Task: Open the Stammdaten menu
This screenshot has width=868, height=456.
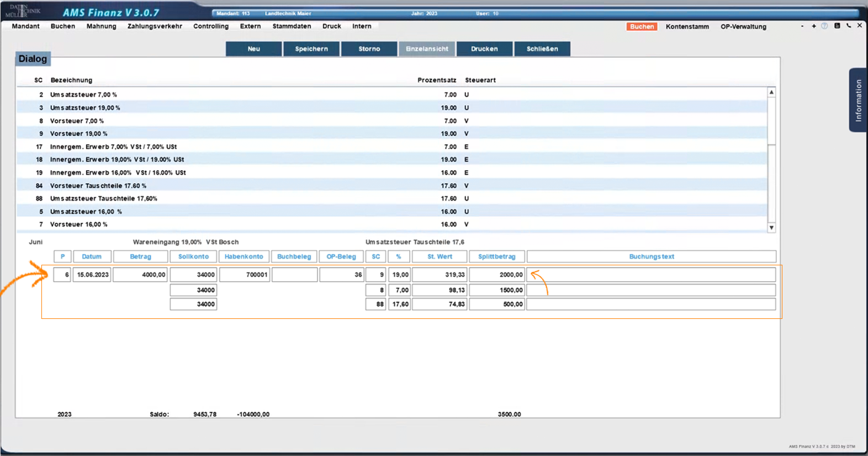Action: pos(292,26)
